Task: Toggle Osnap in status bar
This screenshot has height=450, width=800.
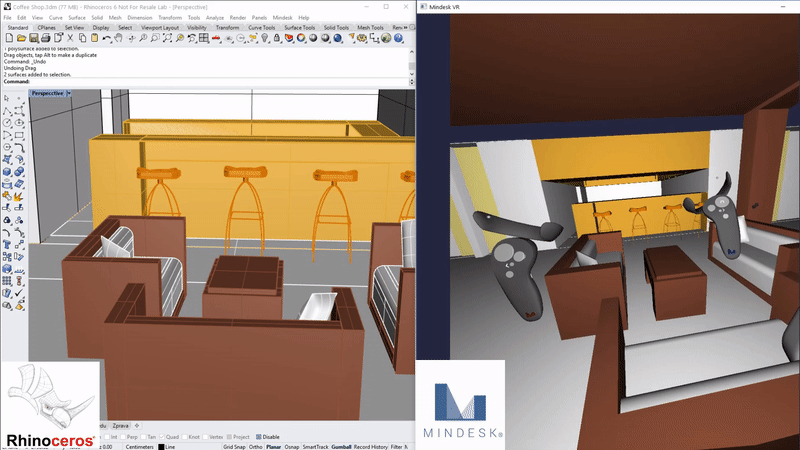Action: (x=291, y=447)
